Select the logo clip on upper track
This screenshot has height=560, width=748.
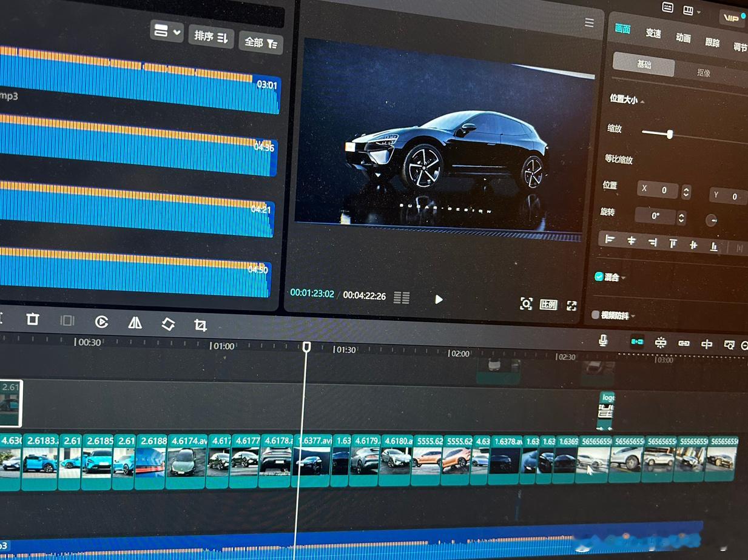[607, 412]
